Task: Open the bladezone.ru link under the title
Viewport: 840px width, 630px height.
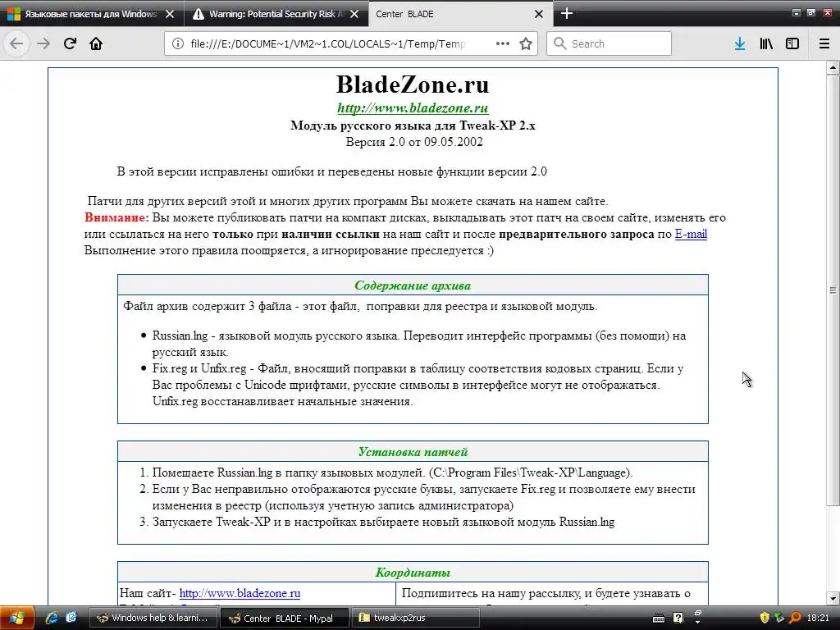Action: 413,107
